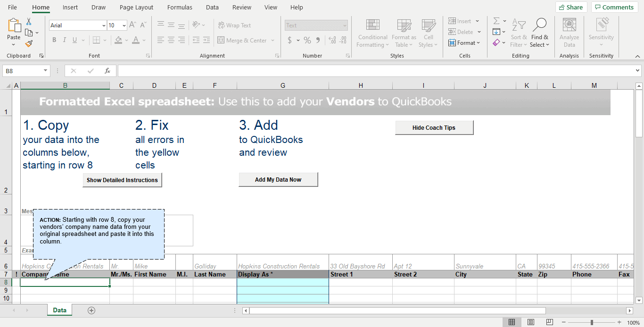Click the AutoSum sigma icon
This screenshot has width=644, height=327.
(496, 21)
